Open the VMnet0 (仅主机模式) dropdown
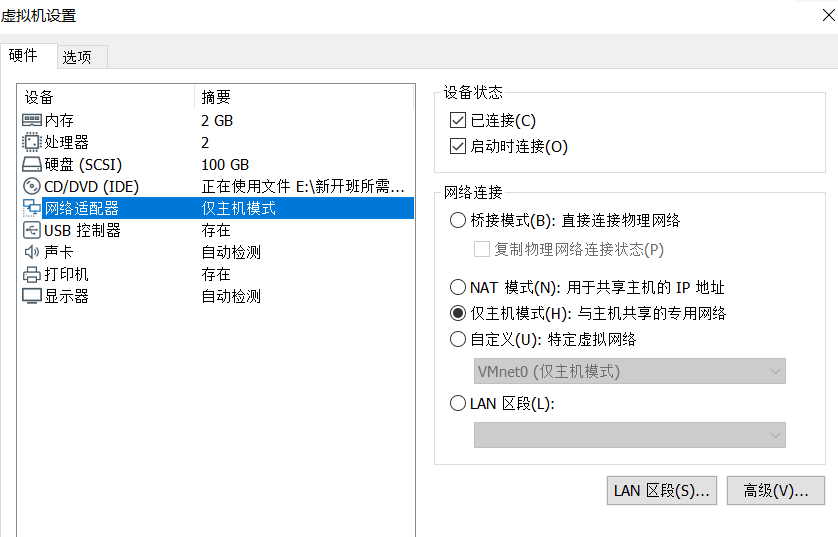This screenshot has height=537, width=838. coord(630,371)
